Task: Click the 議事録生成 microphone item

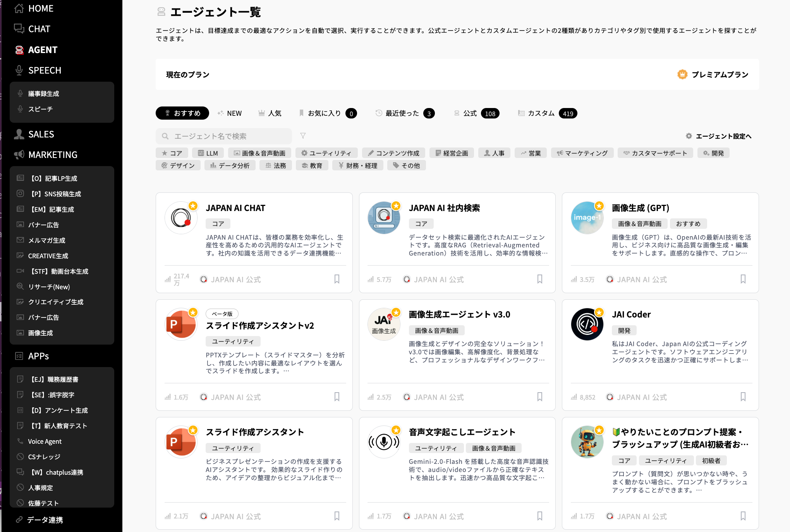Action: 43,94
